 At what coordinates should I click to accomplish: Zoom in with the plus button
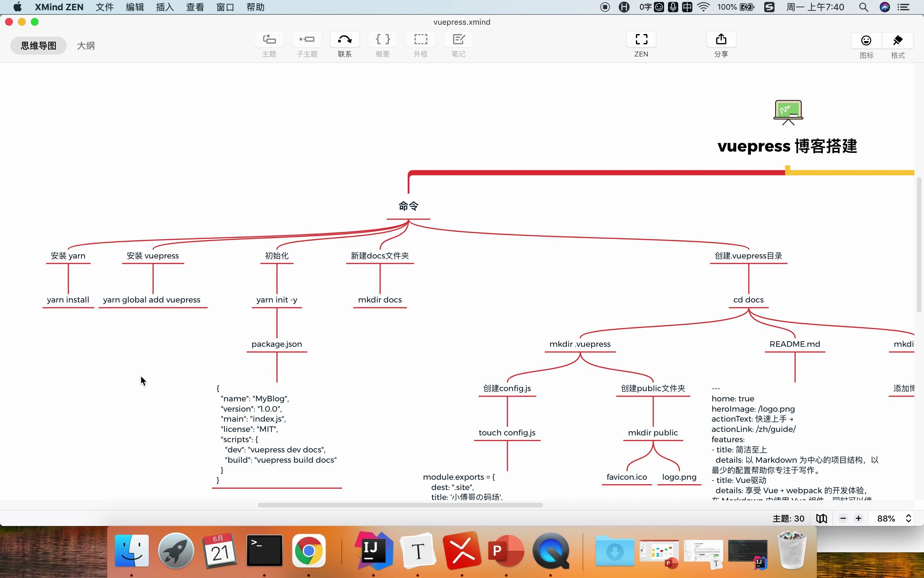858,518
